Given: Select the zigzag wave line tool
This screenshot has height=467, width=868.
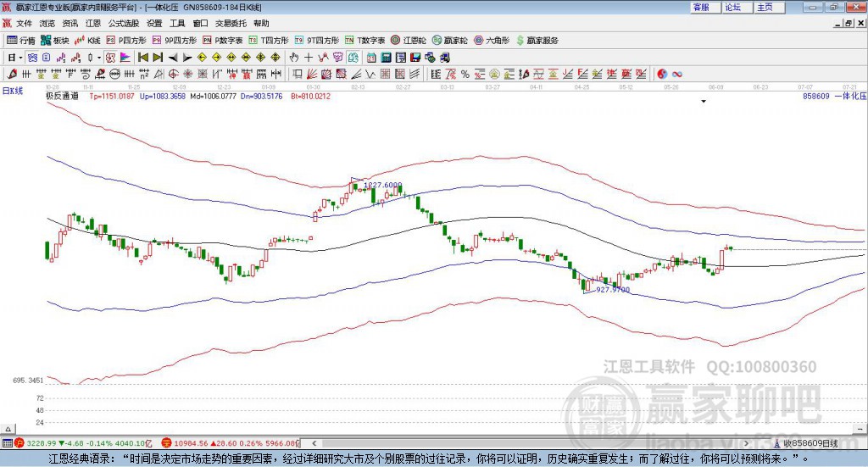Looking at the screenshot, I should point(370,74).
